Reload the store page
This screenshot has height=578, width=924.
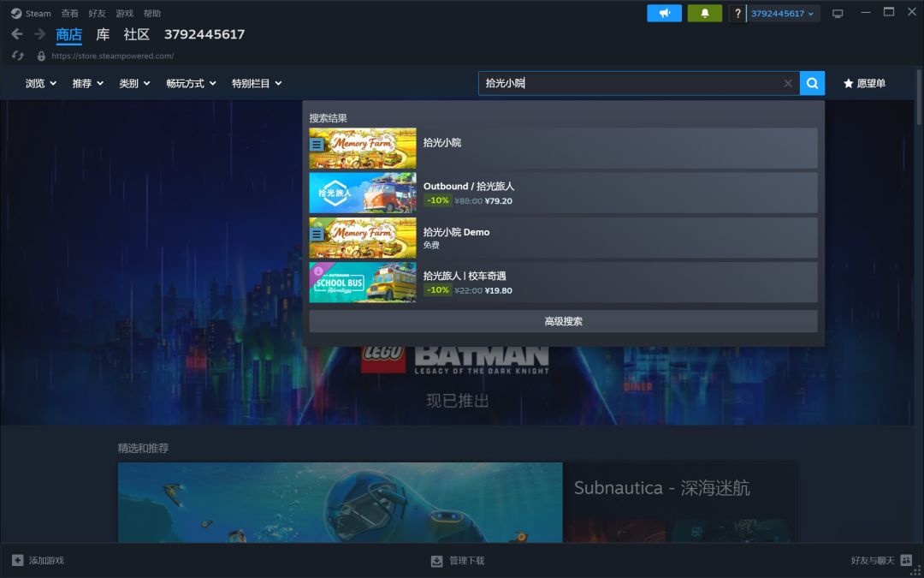(x=18, y=56)
